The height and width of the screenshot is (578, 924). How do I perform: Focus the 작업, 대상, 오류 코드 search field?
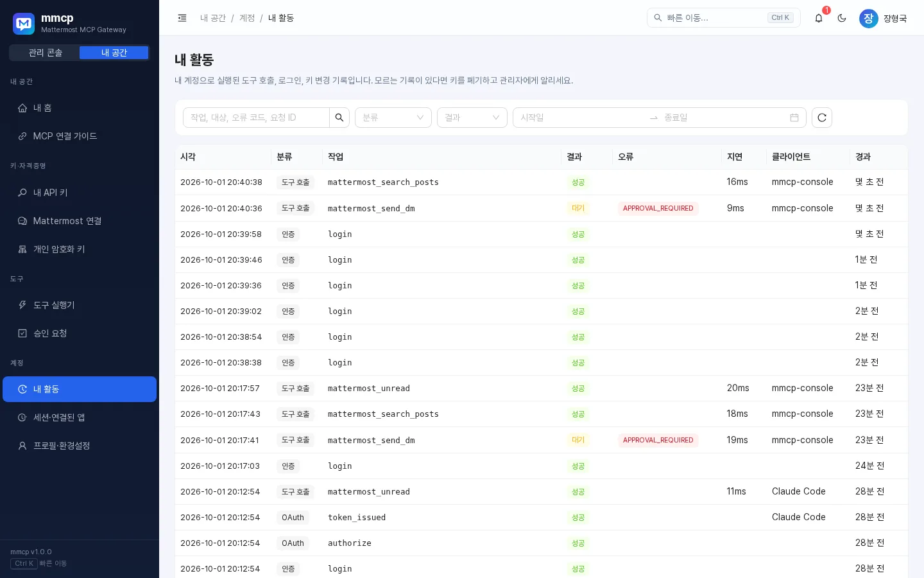(x=256, y=118)
